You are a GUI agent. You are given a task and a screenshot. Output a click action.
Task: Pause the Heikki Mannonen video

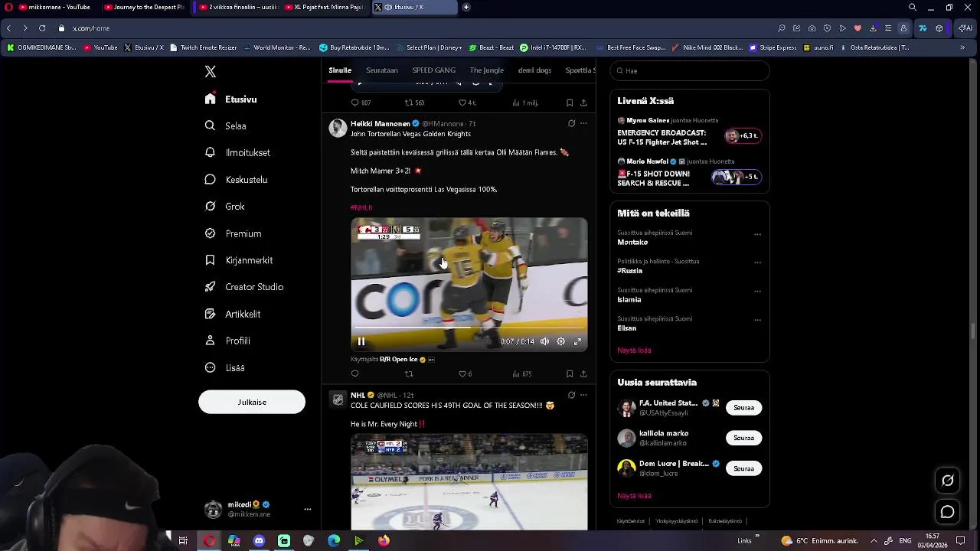click(361, 342)
